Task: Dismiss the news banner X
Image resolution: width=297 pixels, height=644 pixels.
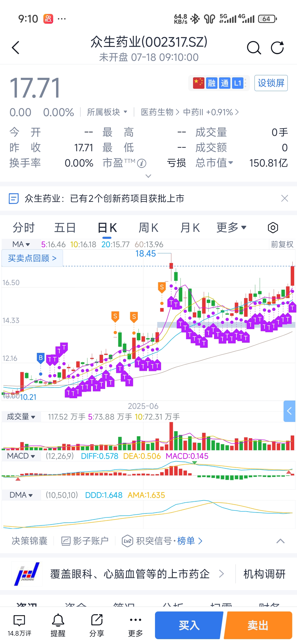Action: point(284,198)
